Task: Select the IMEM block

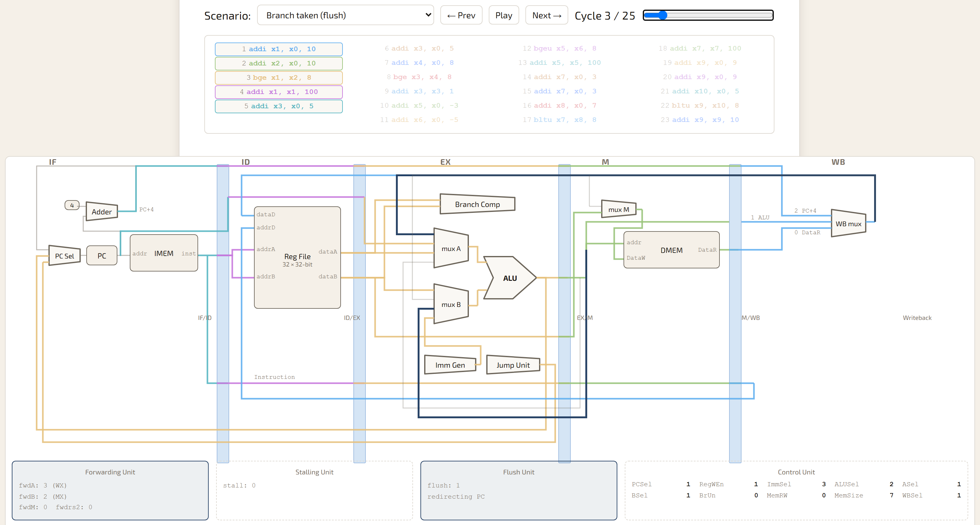Action: [x=164, y=253]
